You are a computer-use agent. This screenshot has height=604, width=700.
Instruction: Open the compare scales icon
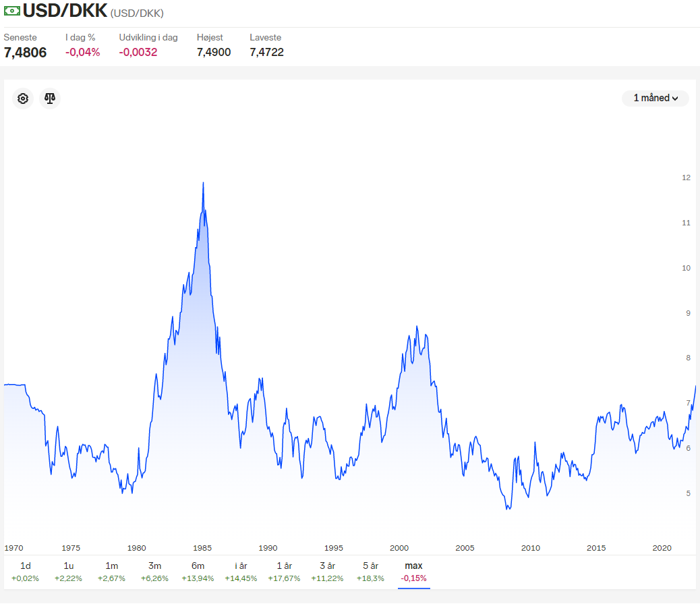(x=49, y=99)
